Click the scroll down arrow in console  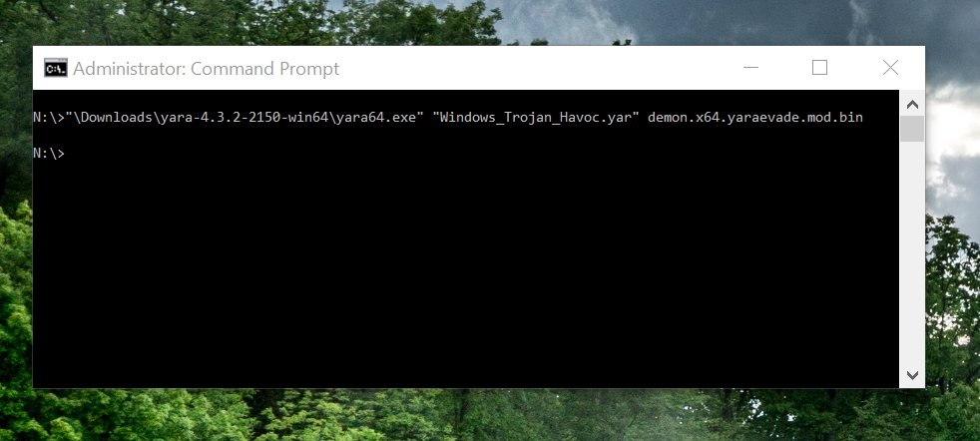[912, 375]
